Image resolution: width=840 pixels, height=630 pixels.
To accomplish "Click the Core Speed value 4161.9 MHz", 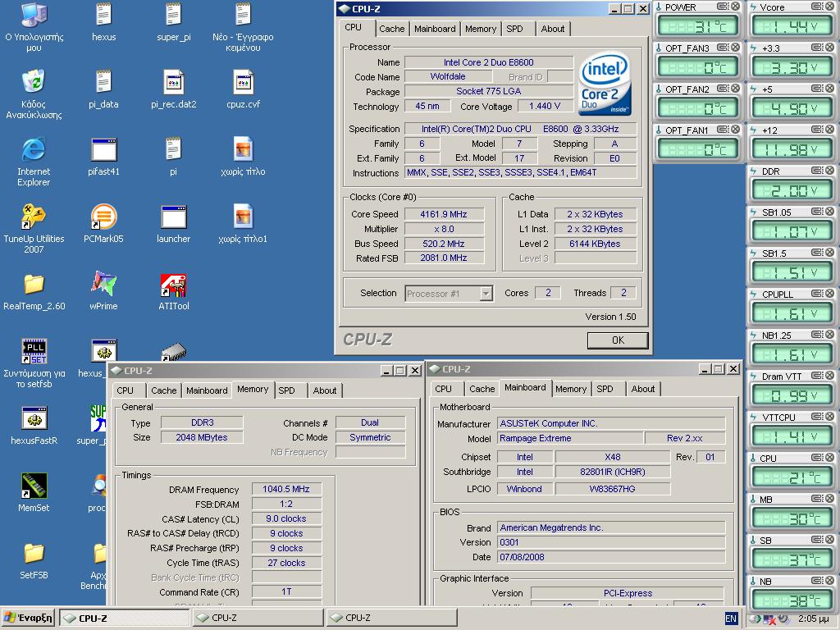I will coord(444,214).
